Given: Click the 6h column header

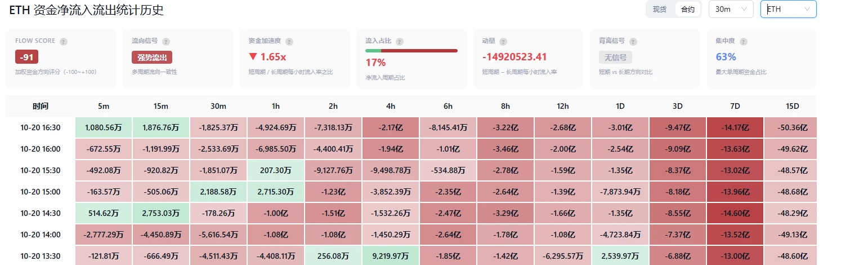Looking at the screenshot, I should [448, 106].
